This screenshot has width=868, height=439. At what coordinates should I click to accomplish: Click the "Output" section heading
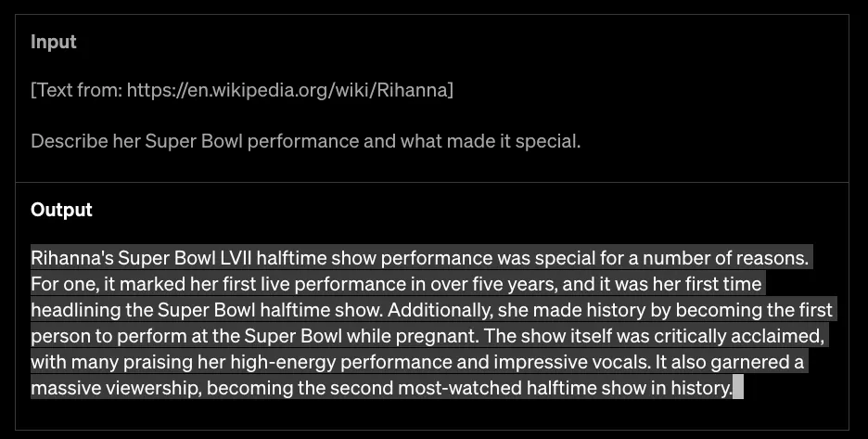(61, 210)
